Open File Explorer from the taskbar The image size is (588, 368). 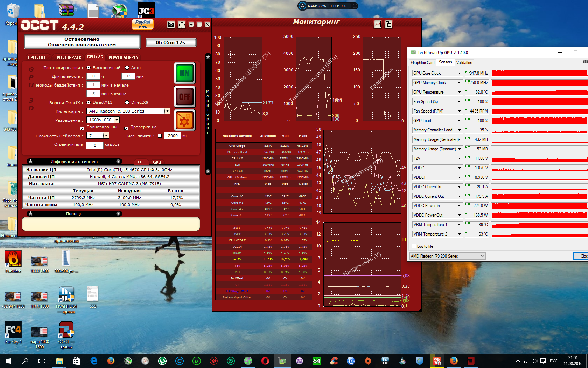pos(59,361)
